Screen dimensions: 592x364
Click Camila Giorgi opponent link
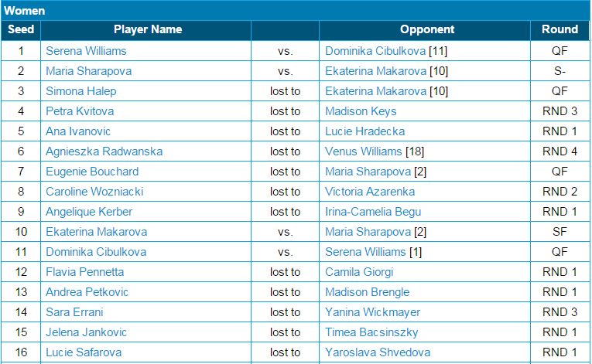tap(359, 272)
